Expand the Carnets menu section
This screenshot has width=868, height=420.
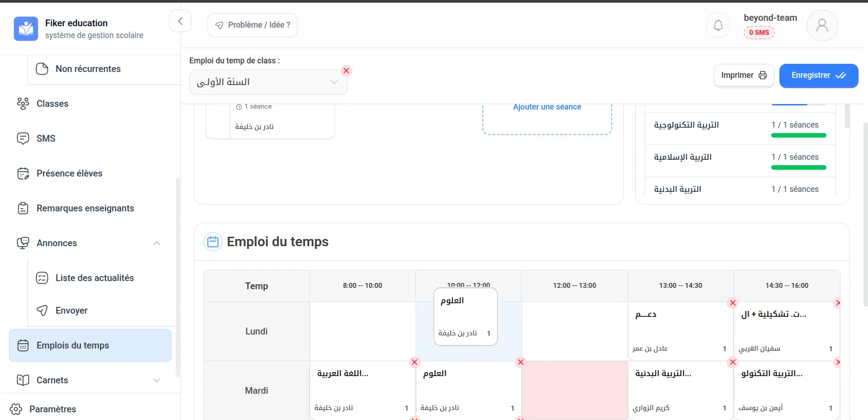point(156,380)
